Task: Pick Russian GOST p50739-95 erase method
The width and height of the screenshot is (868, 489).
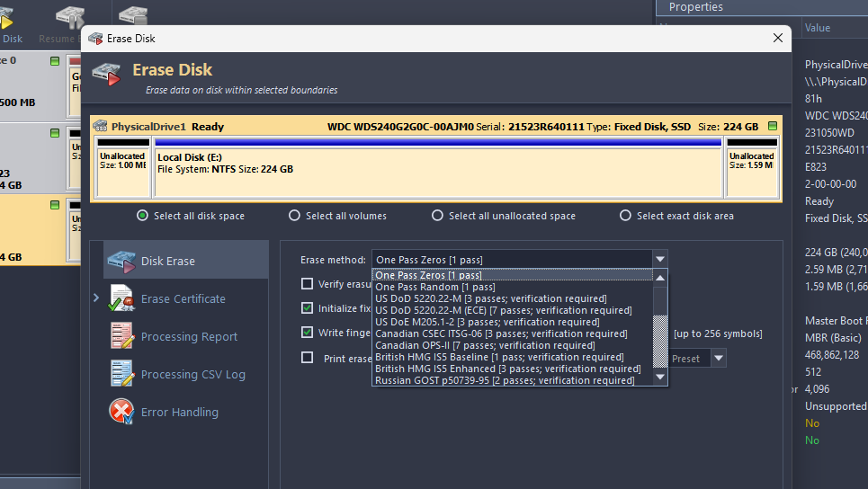Action: click(x=504, y=380)
